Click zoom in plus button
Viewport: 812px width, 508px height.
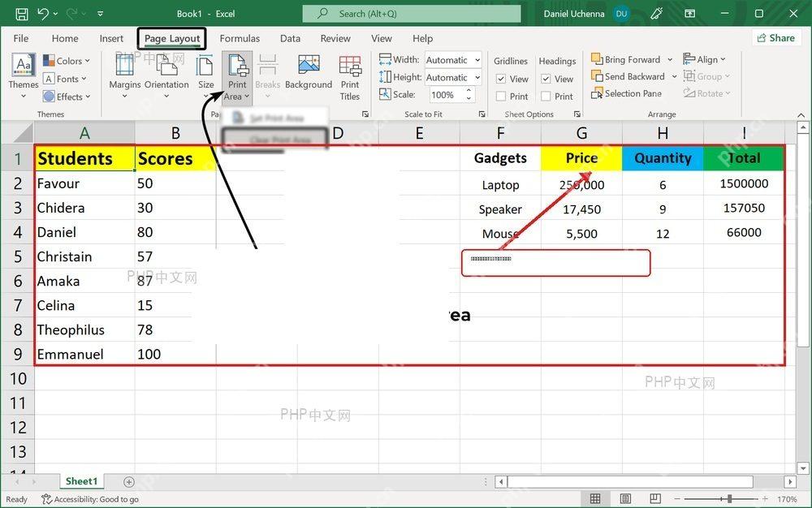[x=765, y=499]
